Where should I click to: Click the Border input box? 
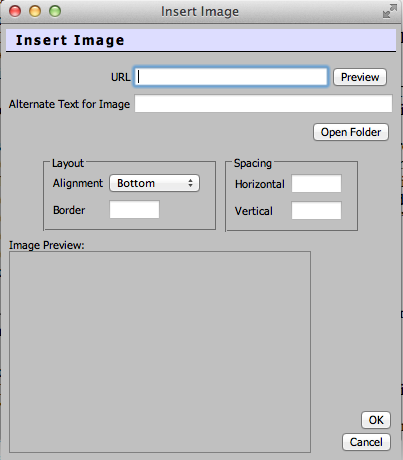pyautogui.click(x=134, y=210)
